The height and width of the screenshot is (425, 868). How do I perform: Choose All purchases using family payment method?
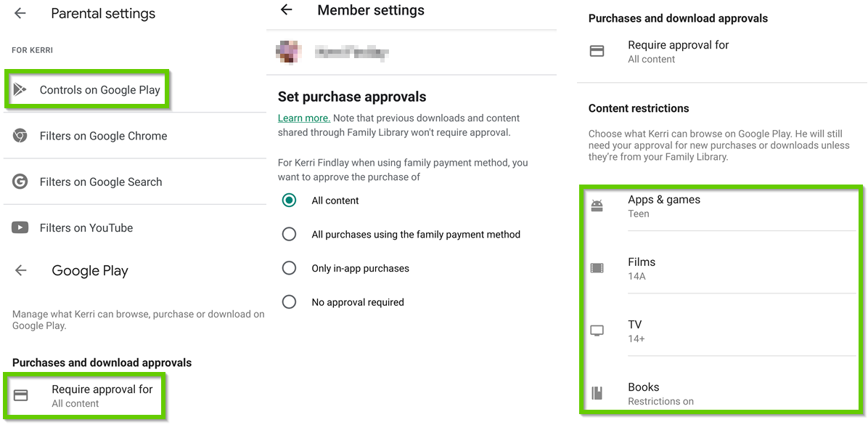(289, 234)
